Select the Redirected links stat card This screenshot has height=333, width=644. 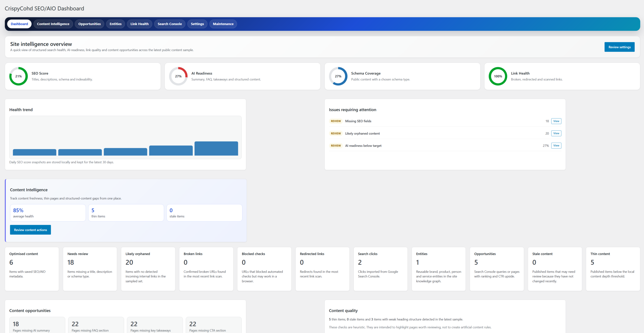(323, 269)
